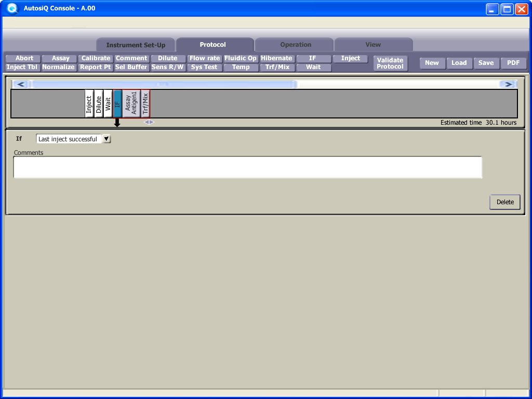Click the Calibrate command button
532x399 pixels.
[x=96, y=58]
